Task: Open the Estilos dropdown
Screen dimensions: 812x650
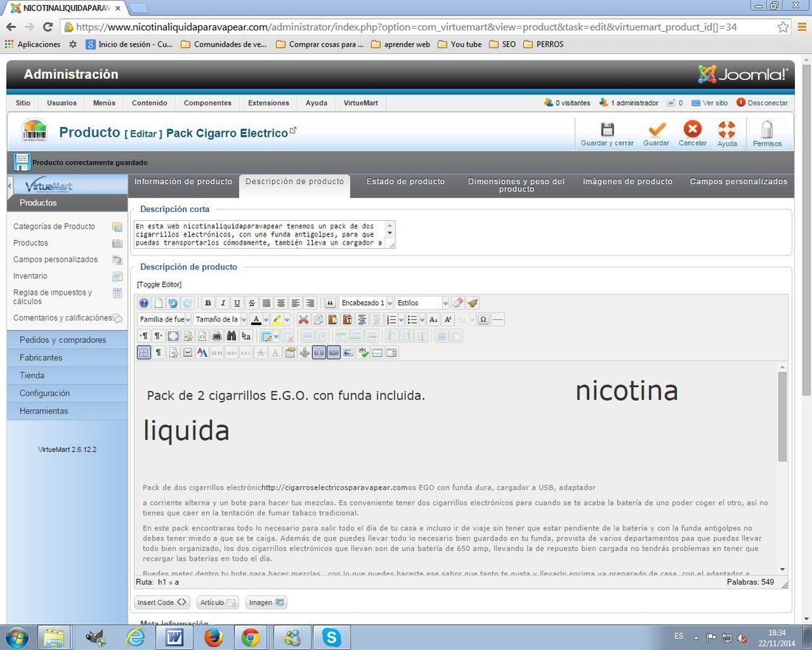Action: [422, 303]
